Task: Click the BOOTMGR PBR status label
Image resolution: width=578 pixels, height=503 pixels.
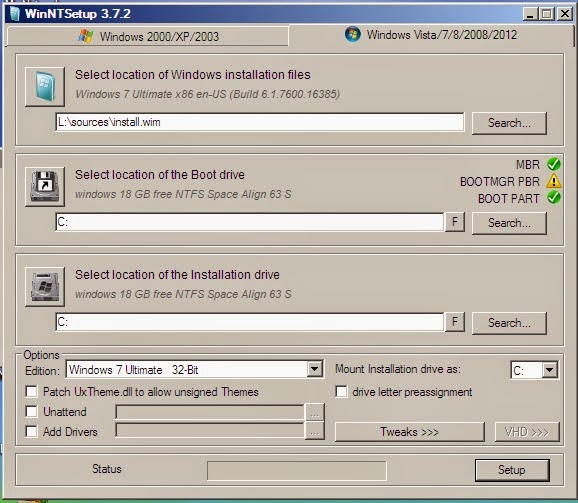Action: coord(500,182)
